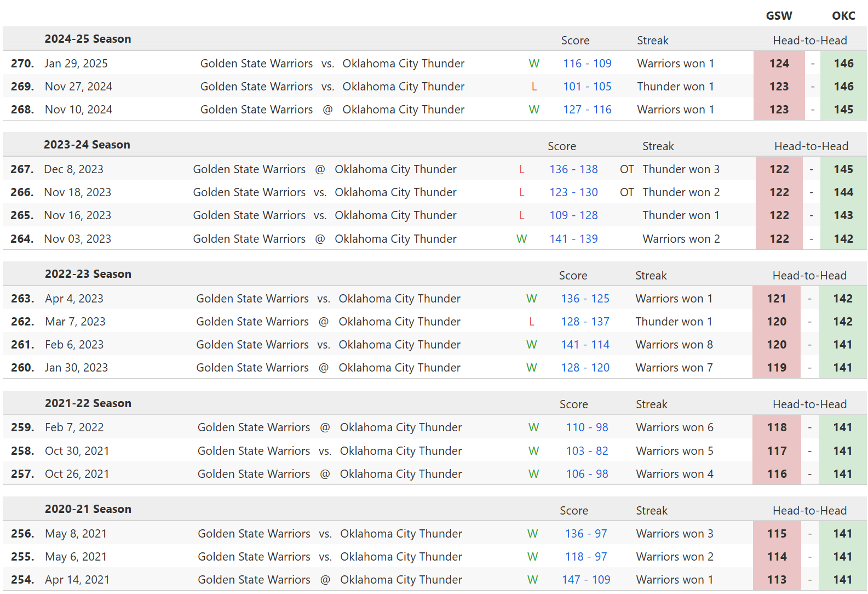Click the date Oct 30, 2021
The width and height of the screenshot is (868, 594).
[77, 451]
